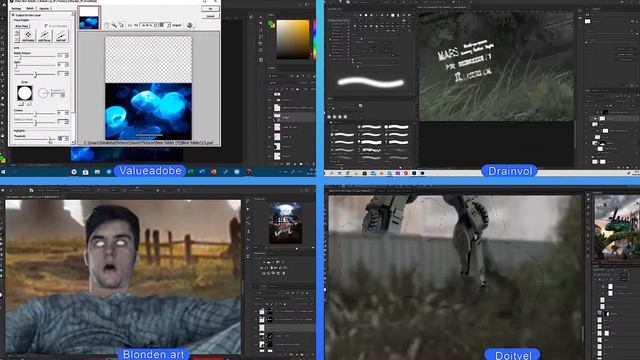640x360 pixels.
Task: Select the bottom layer thumbnail in Valueadobe Layers panel
Action: 277,156
